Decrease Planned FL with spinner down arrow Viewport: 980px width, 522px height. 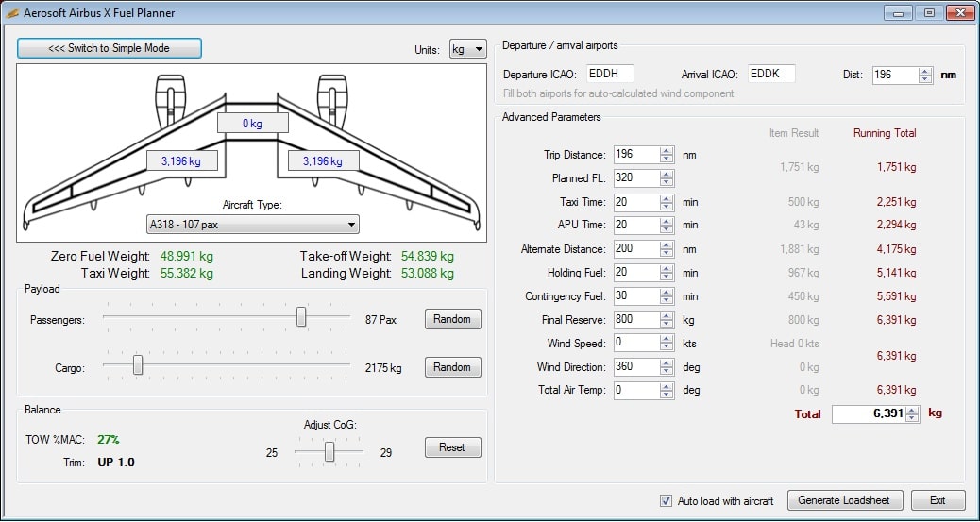coord(667,182)
